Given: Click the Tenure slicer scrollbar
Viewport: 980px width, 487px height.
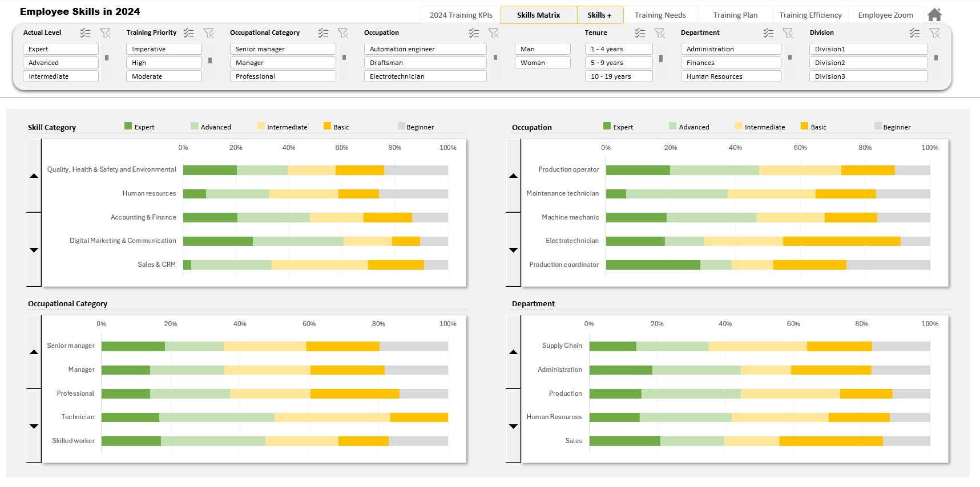Looking at the screenshot, I should [x=661, y=58].
